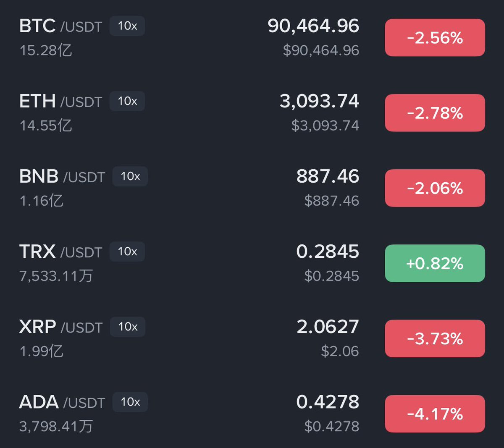The width and height of the screenshot is (504, 448).
Task: Tap the 10x leverage tag for TRX
Action: click(x=127, y=252)
